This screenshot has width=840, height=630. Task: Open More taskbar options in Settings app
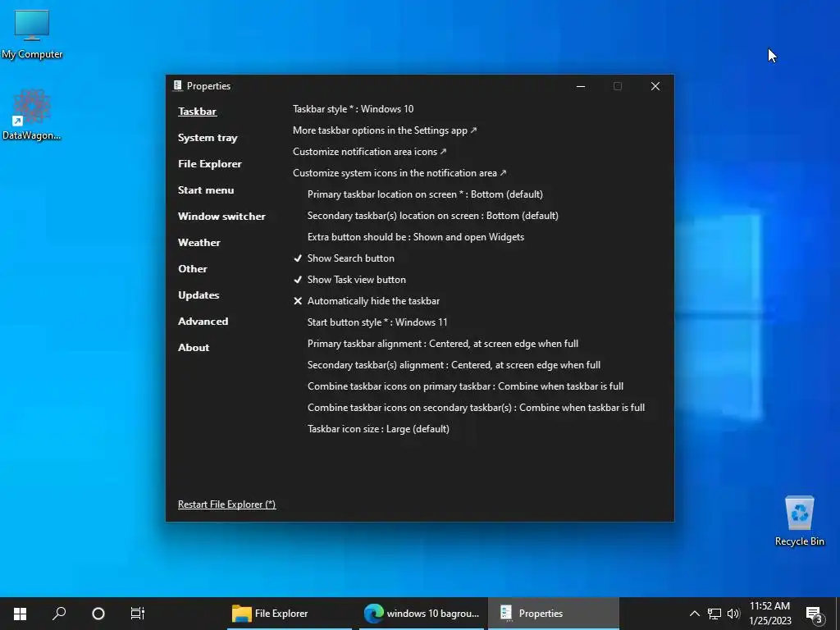(x=385, y=130)
